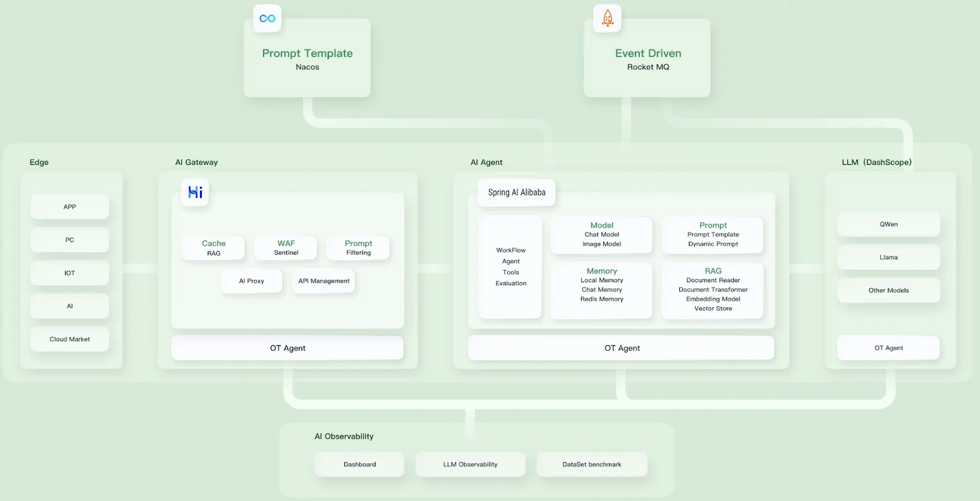Click the Nacos infinity logo icon
Image resolution: width=980 pixels, height=501 pixels.
(x=267, y=19)
